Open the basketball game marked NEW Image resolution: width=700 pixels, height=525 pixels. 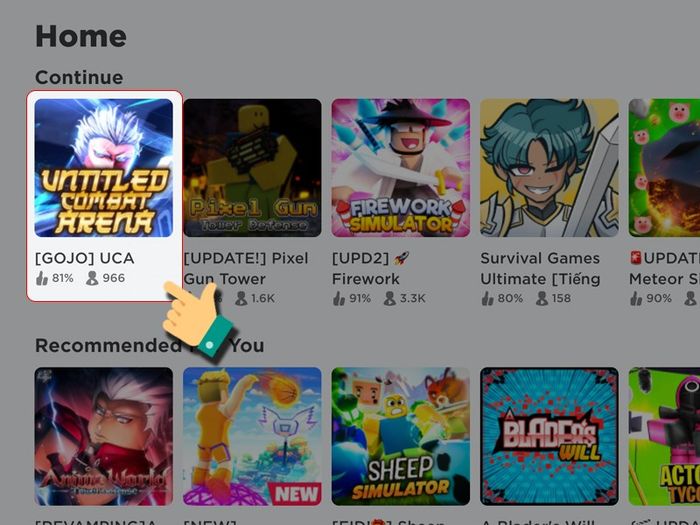(x=252, y=436)
